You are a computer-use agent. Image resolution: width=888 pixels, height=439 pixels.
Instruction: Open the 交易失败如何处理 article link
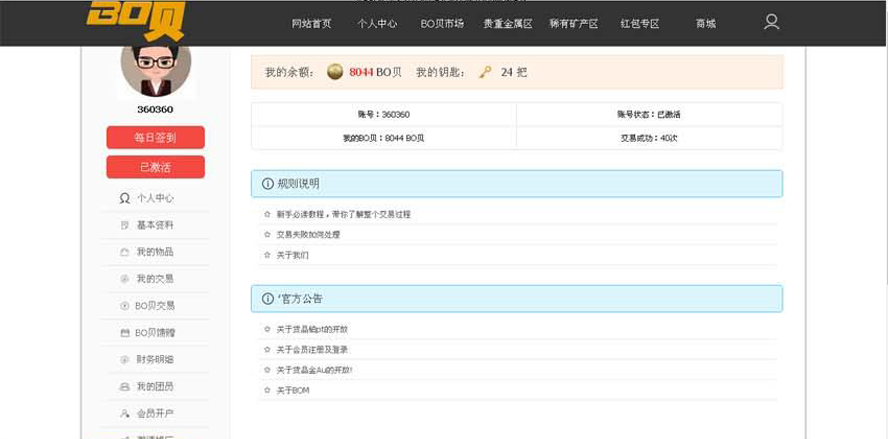(308, 235)
